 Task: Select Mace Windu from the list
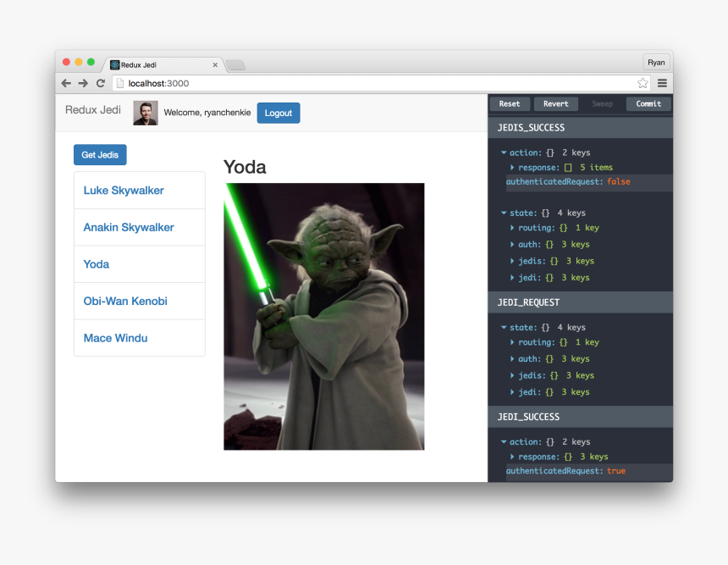[140, 338]
